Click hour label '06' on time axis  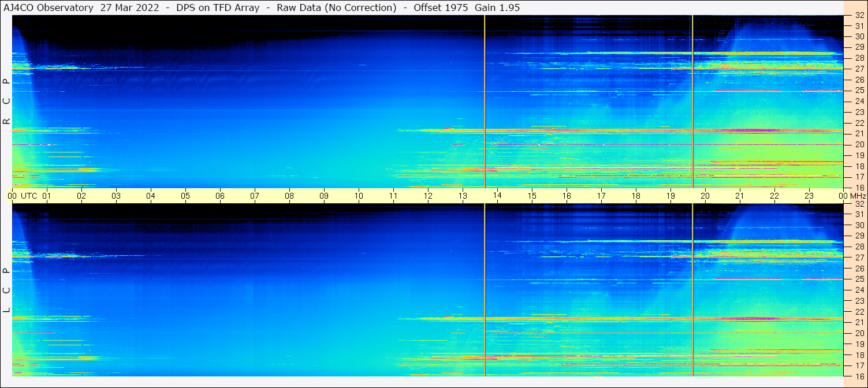pyautogui.click(x=220, y=196)
